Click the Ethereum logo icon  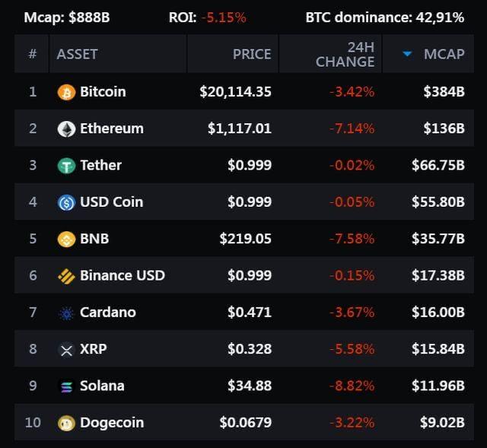[x=66, y=129]
